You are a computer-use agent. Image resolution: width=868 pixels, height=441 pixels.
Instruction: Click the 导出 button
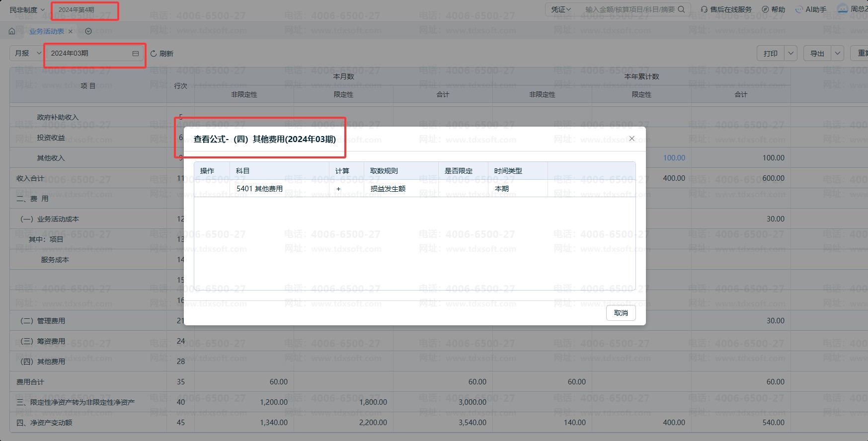pyautogui.click(x=817, y=53)
